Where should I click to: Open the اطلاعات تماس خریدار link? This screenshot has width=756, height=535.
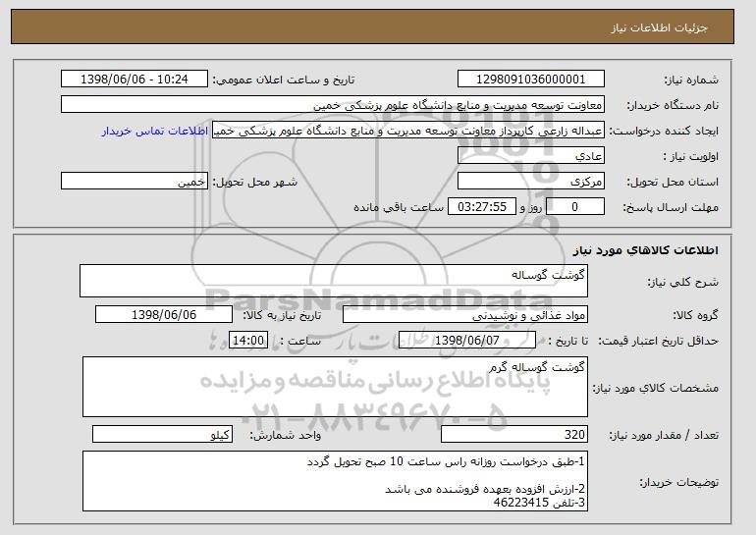click(155, 132)
